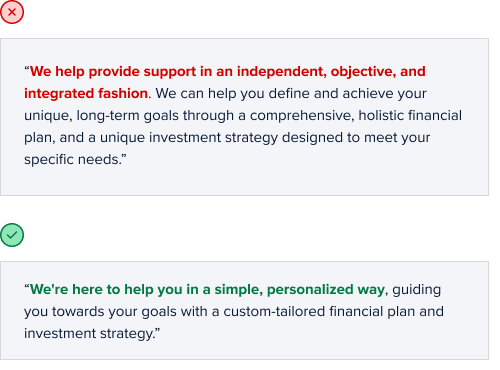
Task: Click the green checkmark circle icon
Action: [x=12, y=235]
